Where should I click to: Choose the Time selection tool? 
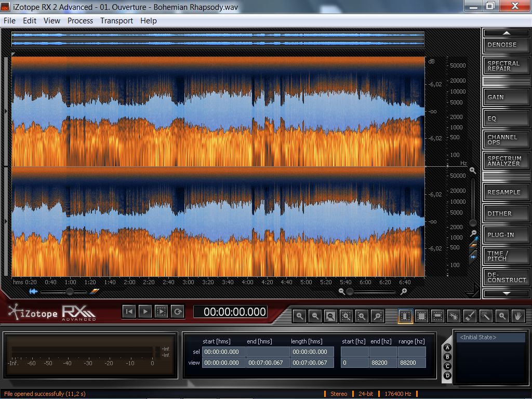[405, 315]
